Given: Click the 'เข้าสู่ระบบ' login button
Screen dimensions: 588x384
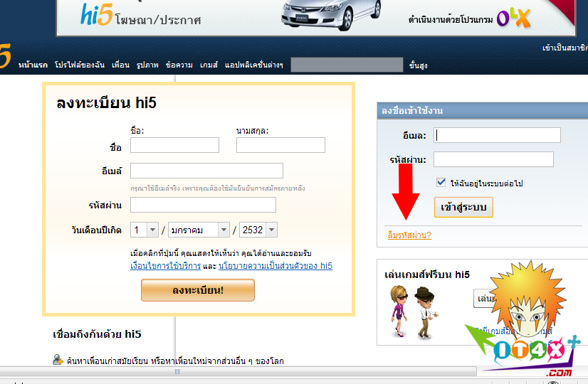Looking at the screenshot, I should [463, 207].
